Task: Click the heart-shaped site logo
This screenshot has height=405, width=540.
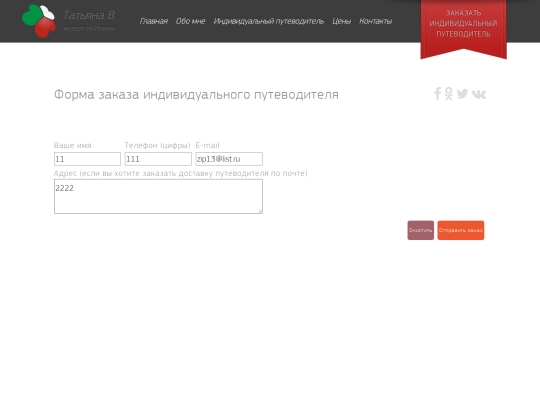Action: point(39,21)
